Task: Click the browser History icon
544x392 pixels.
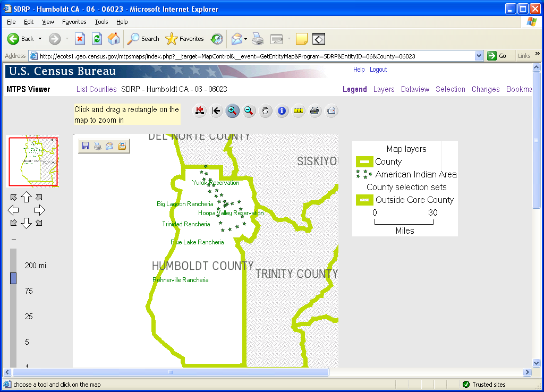Action: pyautogui.click(x=217, y=39)
